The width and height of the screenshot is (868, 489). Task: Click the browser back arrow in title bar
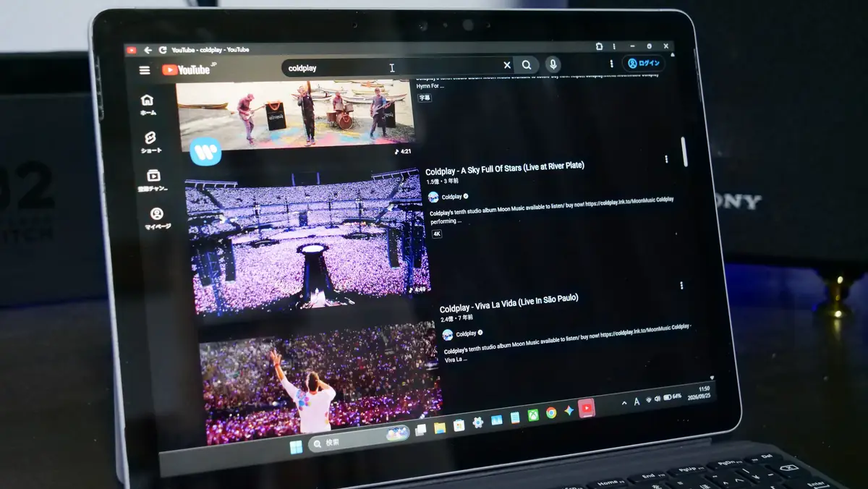point(148,50)
